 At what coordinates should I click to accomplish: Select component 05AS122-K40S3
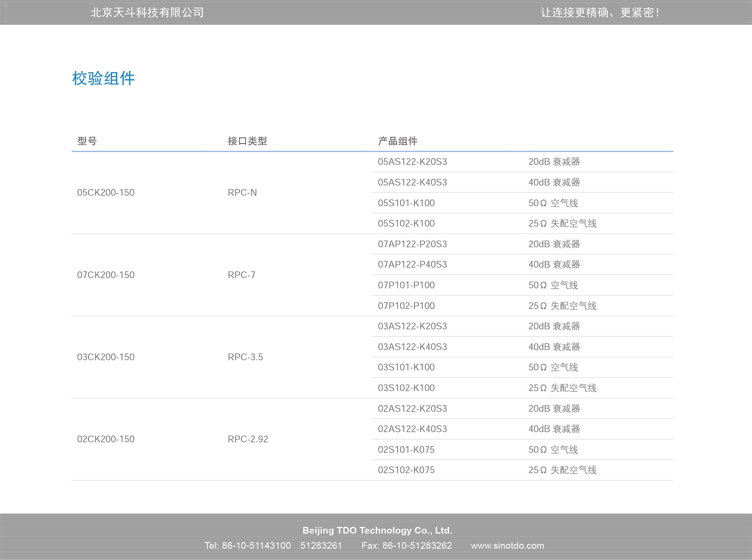click(x=413, y=182)
